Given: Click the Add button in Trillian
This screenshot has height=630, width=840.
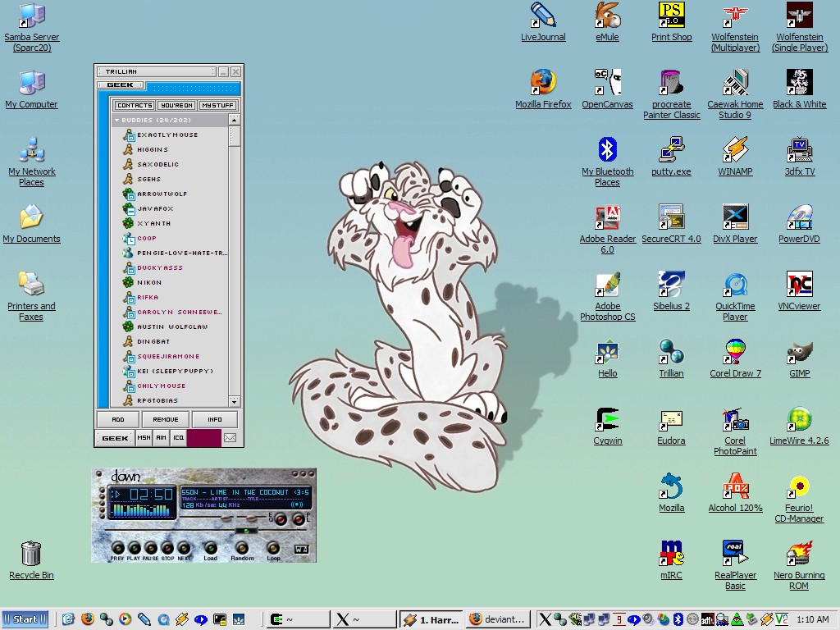Looking at the screenshot, I should tap(118, 419).
